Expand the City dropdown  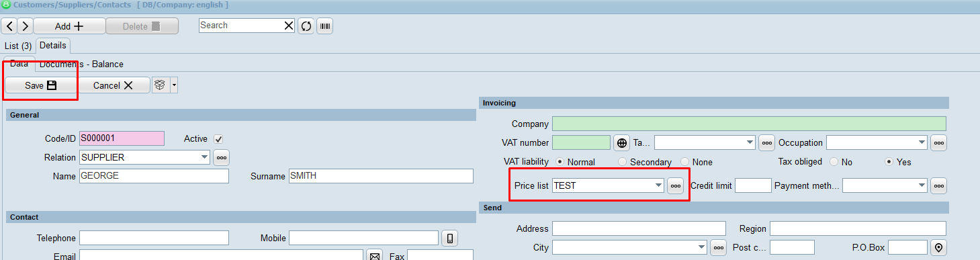(x=702, y=247)
